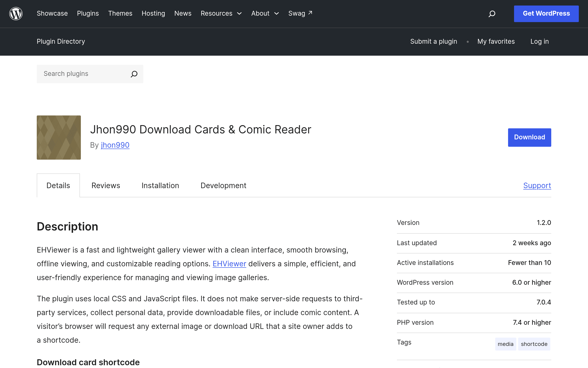Screen dimensions: 588x368
Task: Click the Description heading
Action: pos(68,227)
